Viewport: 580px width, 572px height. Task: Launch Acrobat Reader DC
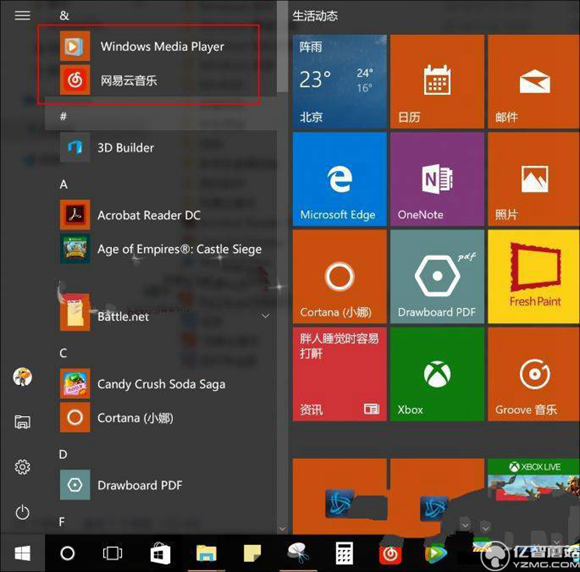[163, 215]
